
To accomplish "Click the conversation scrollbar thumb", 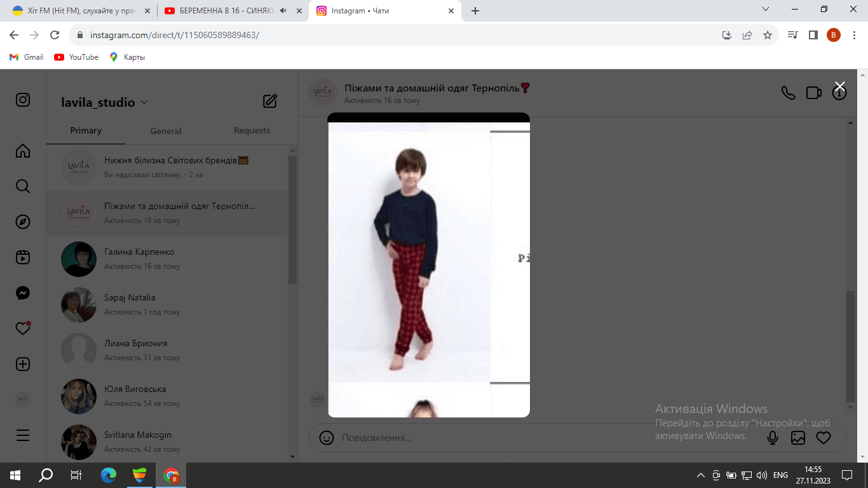I will (850, 346).
